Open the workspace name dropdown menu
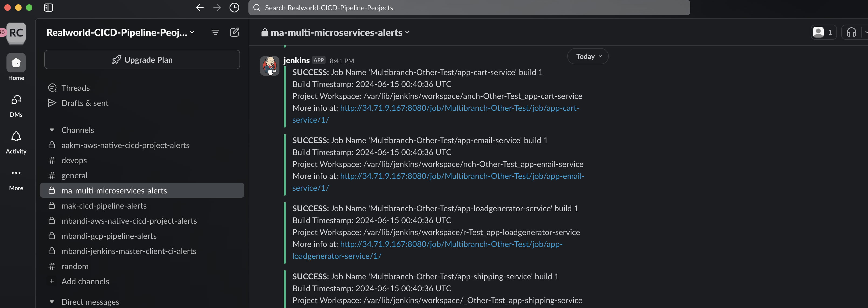 [121, 32]
